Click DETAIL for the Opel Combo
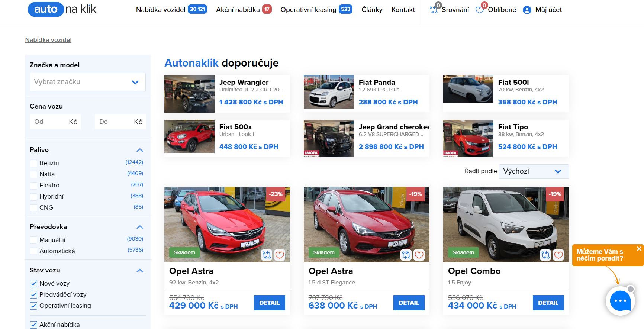The width and height of the screenshot is (644, 329). (548, 303)
